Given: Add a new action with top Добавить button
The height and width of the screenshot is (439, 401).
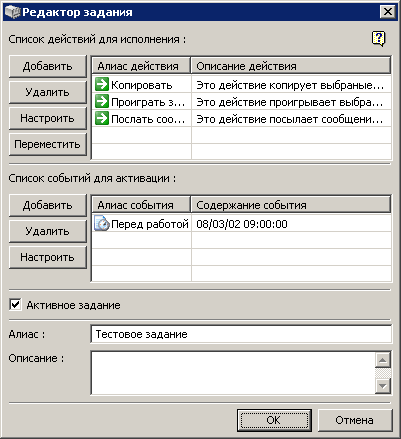Looking at the screenshot, I should [x=48, y=66].
